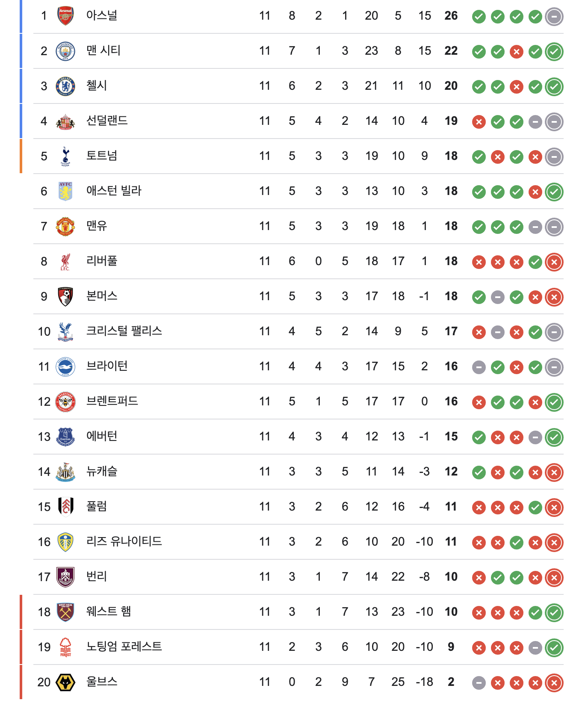Click Brighton's first gray draw icon
Screen dimensions: 588x703
(x=479, y=367)
